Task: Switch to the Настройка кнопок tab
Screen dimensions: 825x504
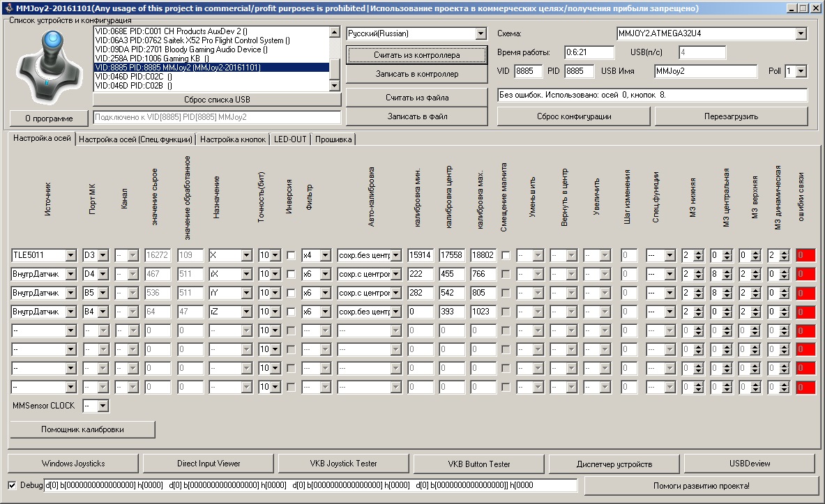Action: (x=233, y=139)
